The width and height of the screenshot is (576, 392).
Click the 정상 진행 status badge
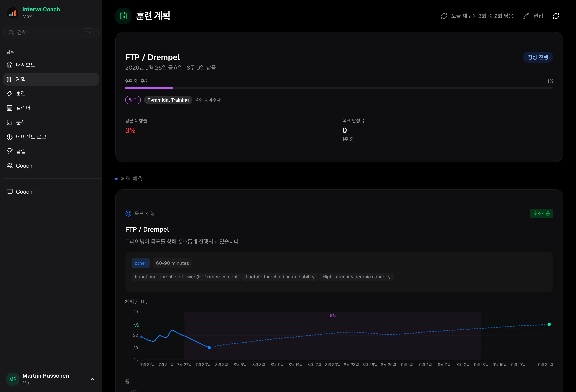[538, 57]
